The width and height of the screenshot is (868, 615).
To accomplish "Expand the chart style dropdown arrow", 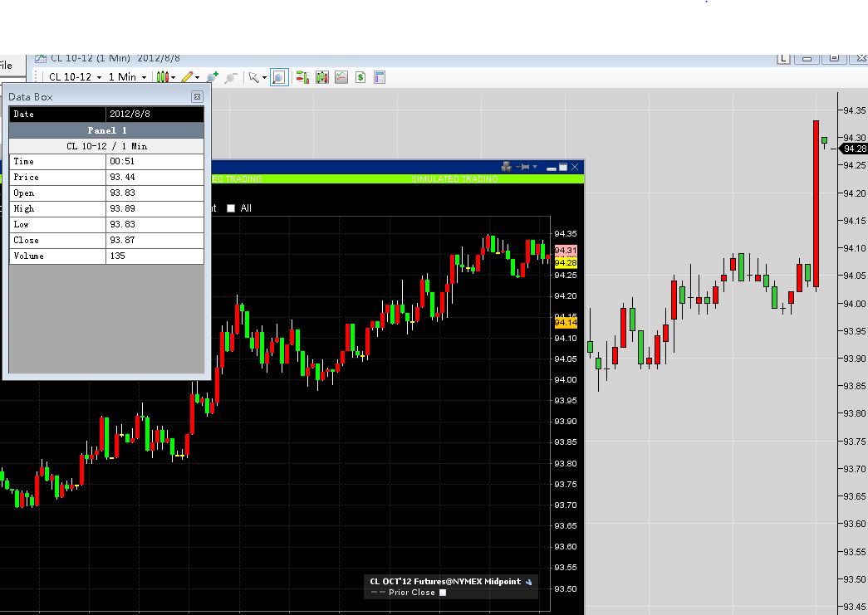I will click(x=174, y=77).
